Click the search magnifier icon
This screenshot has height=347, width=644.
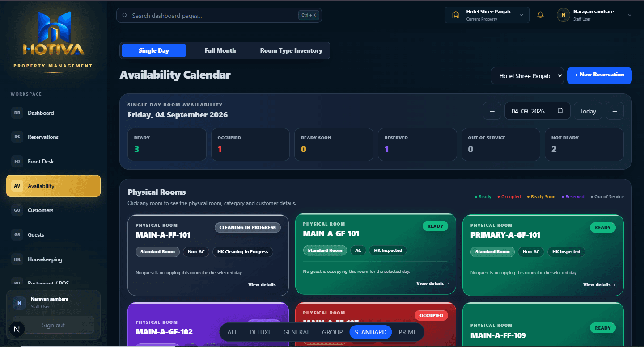click(x=125, y=16)
